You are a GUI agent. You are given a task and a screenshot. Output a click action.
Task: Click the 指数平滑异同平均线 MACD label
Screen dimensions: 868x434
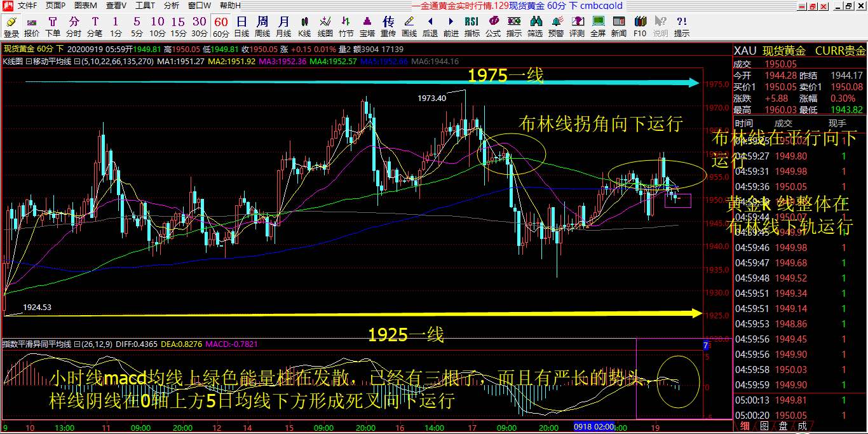point(37,344)
